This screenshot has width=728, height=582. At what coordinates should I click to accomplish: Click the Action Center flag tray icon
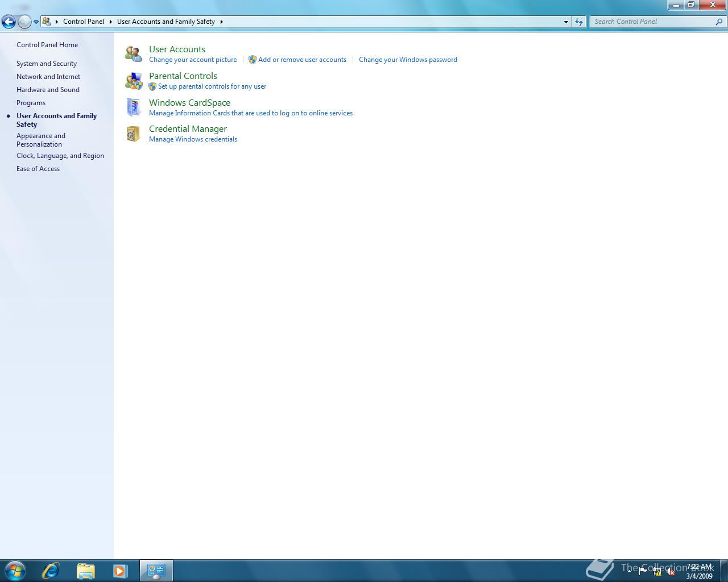643,571
